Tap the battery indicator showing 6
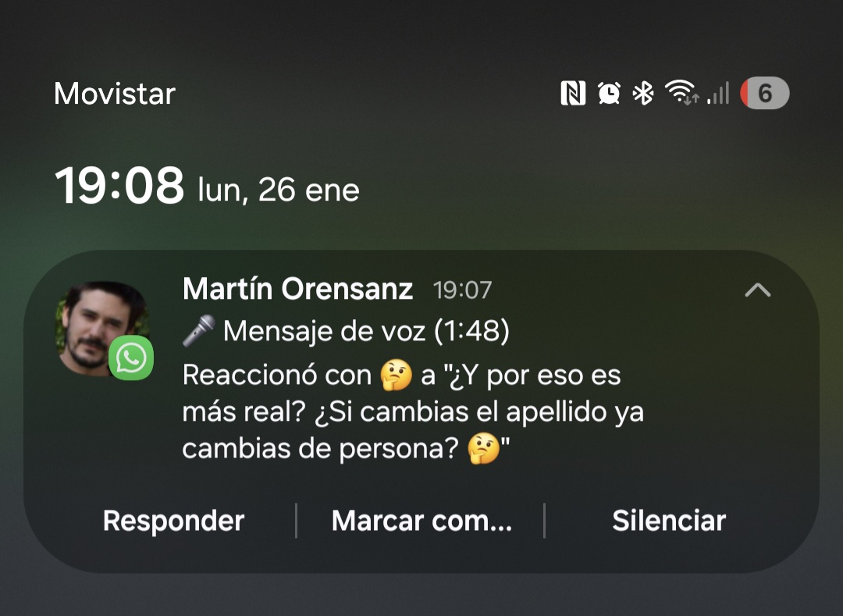This screenshot has height=616, width=843. tap(764, 94)
